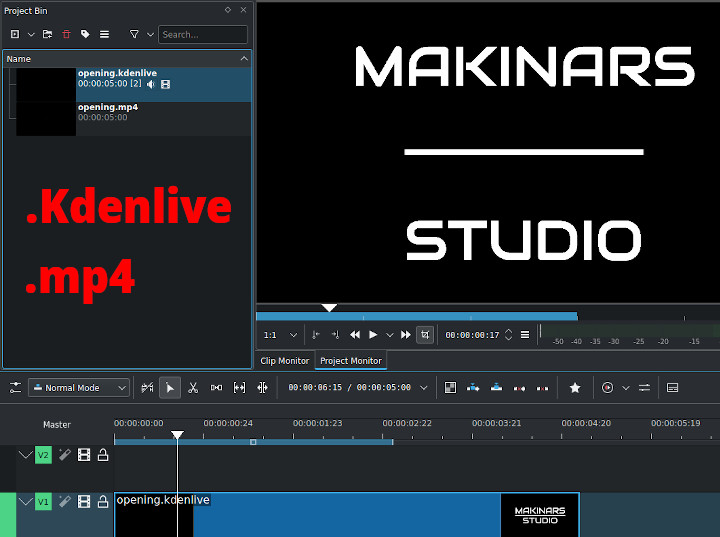Open the Normal Mode edit mode dropdown
720x537 pixels.
[x=79, y=388]
